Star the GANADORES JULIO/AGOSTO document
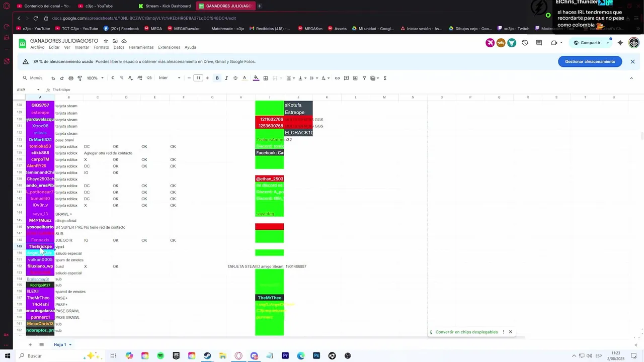The height and width of the screenshot is (362, 644). pos(106,41)
